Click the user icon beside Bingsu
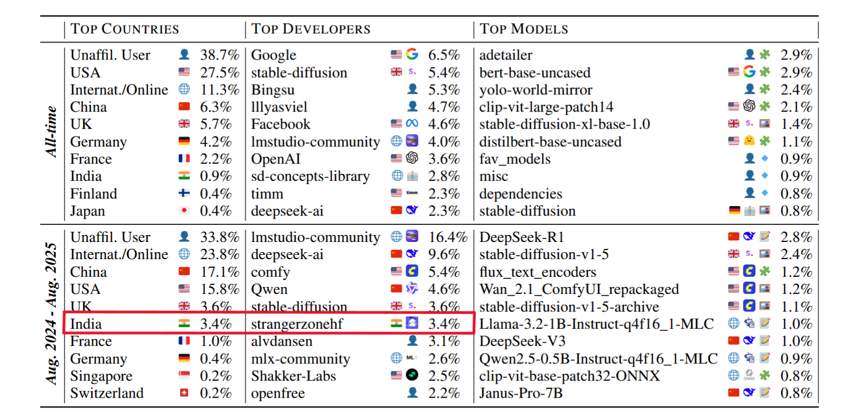The width and height of the screenshot is (868, 419). click(x=412, y=90)
